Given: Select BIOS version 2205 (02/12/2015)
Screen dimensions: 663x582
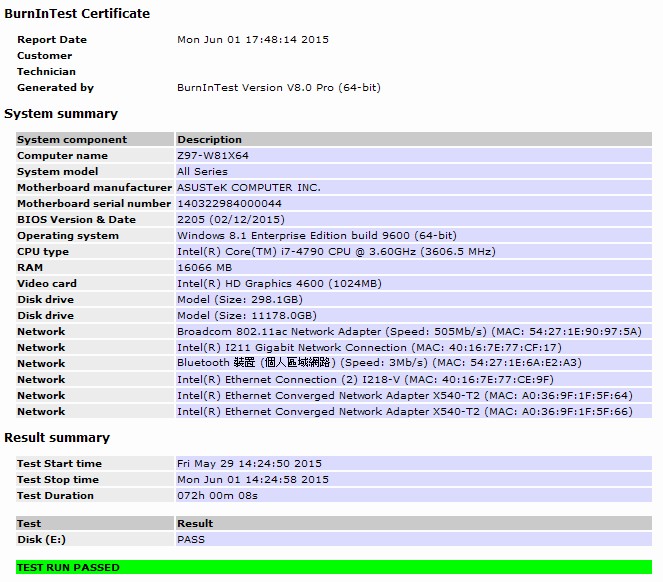Looking at the screenshot, I should point(414,220).
